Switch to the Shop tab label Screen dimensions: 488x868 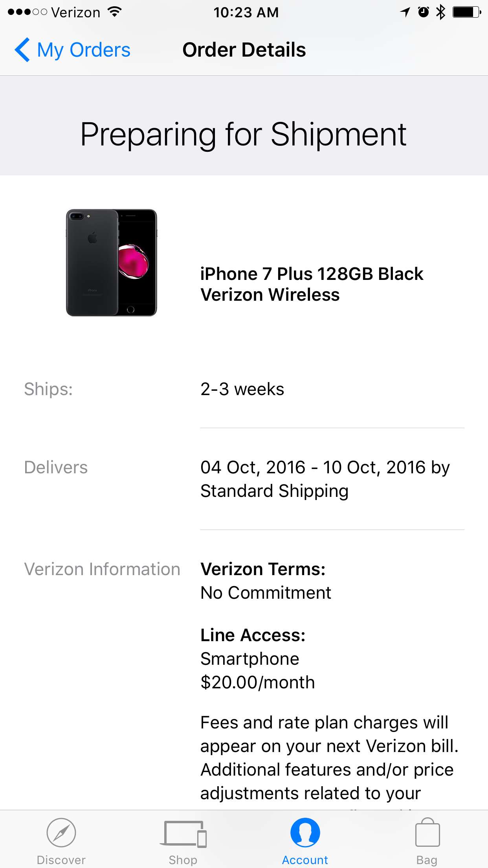tap(183, 860)
